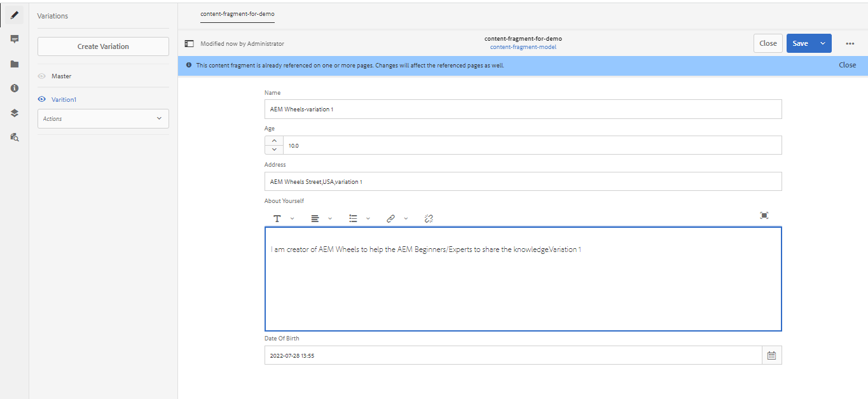
Task: Open the list formatting icon
Action: tap(353, 218)
